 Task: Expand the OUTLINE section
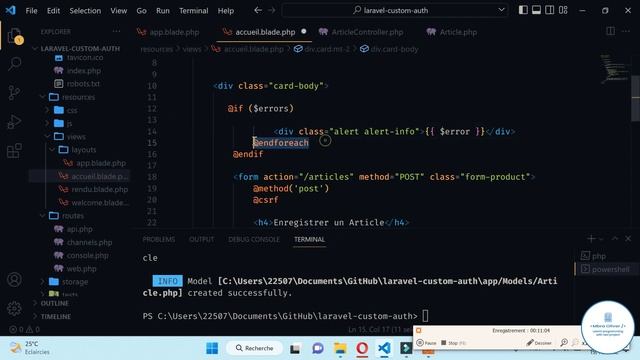(55, 303)
